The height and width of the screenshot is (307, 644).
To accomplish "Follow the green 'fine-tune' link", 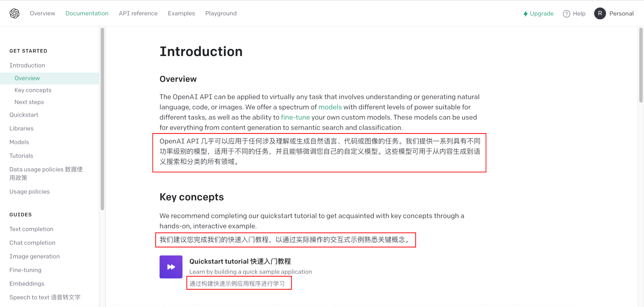I will click(x=295, y=118).
